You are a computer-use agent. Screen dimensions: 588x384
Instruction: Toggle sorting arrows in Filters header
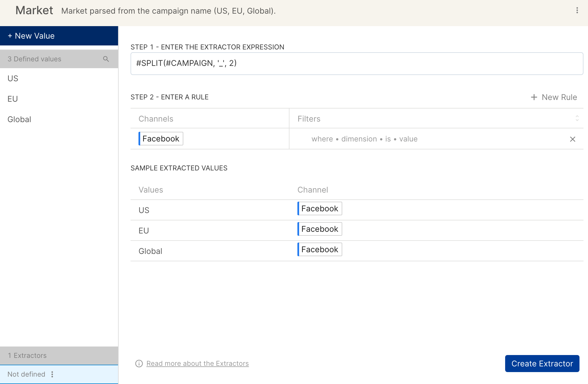coord(577,118)
